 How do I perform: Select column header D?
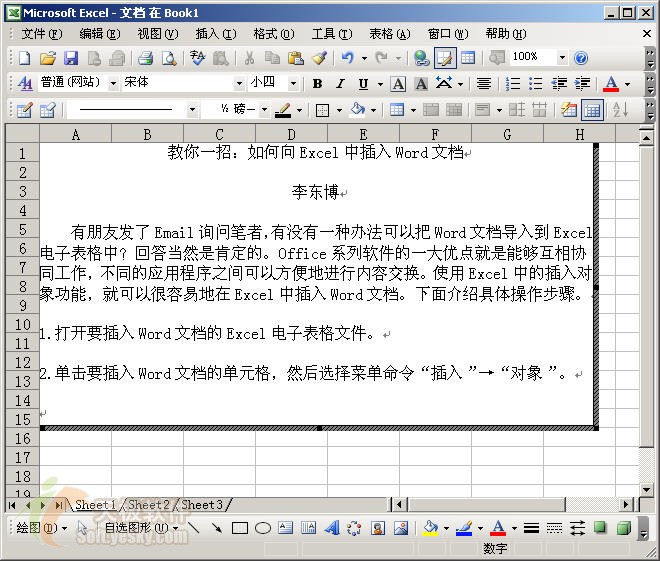[291, 135]
